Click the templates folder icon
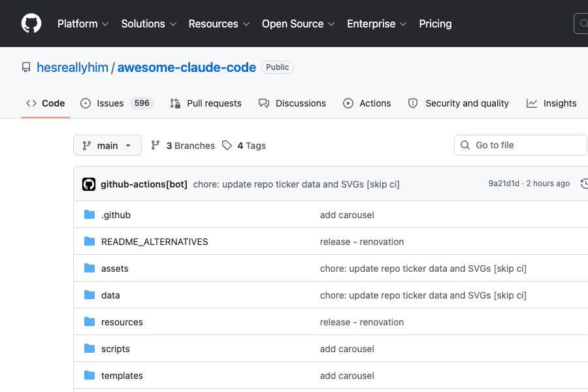This screenshot has width=588, height=392. 90,375
